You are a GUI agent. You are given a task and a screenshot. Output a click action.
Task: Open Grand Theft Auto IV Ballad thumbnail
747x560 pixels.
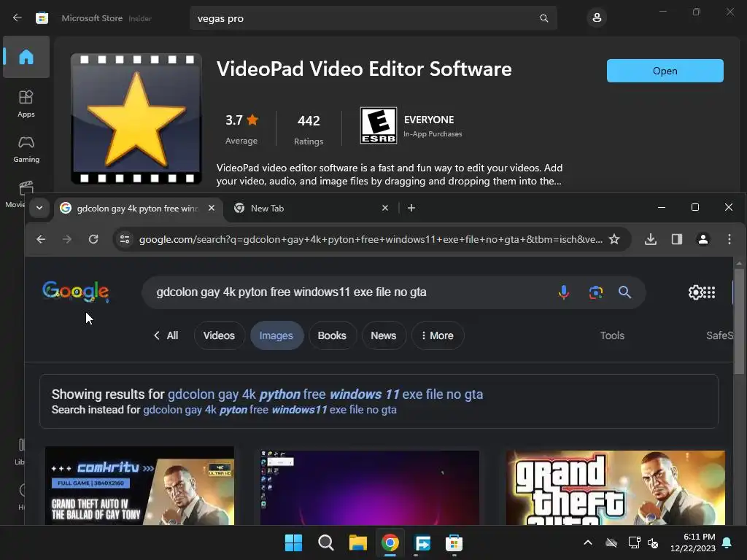click(x=139, y=486)
